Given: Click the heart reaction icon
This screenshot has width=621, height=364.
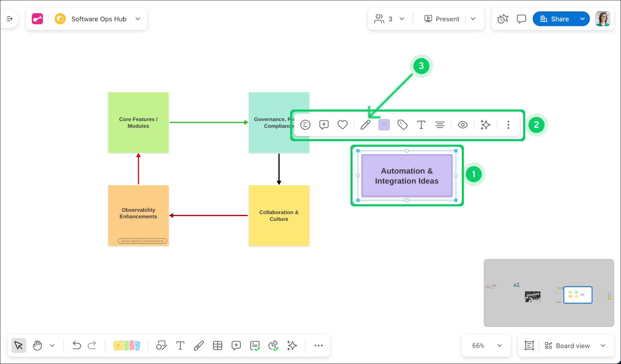Looking at the screenshot, I should [x=343, y=125].
